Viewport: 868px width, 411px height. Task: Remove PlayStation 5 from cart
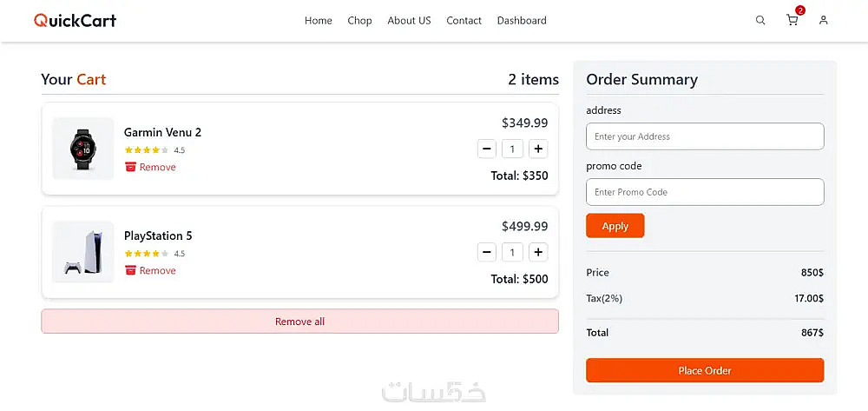(x=150, y=270)
